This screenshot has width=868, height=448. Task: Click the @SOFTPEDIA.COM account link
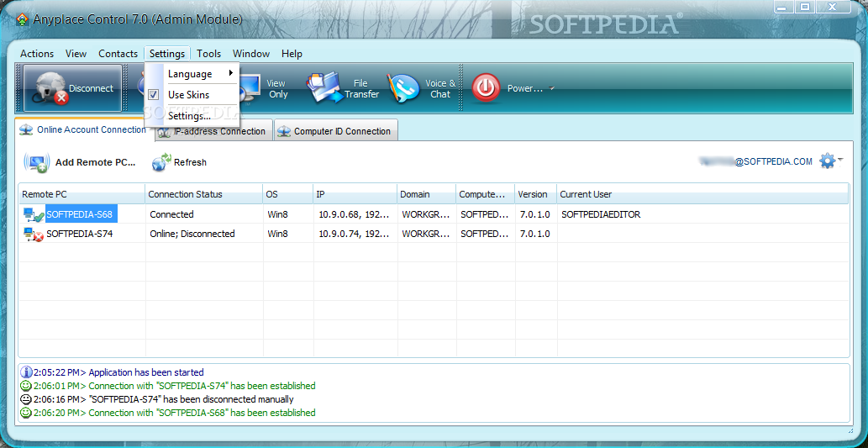point(756,161)
